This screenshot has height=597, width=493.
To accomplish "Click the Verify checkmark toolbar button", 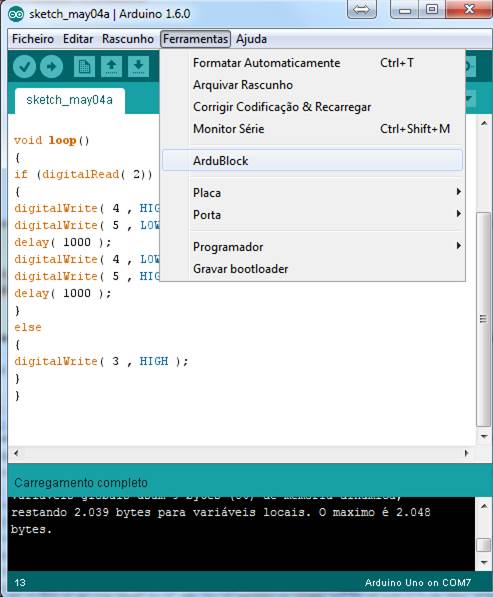I will point(24,67).
